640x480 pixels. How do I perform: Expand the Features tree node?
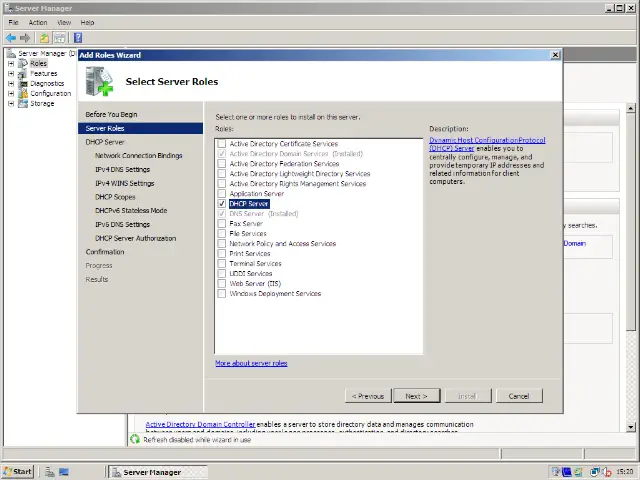[11, 73]
